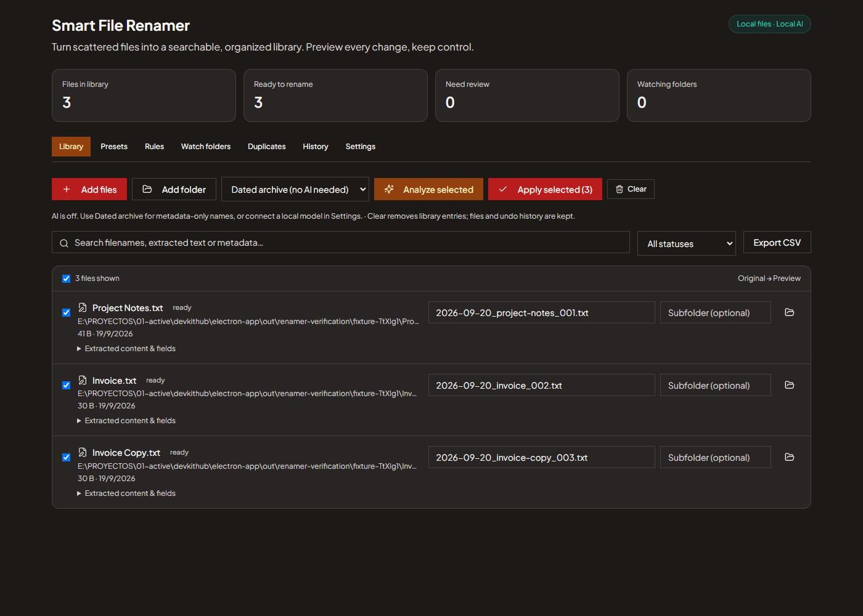
Task: Expand extracted content for Invoice Copy.txt
Action: point(126,493)
